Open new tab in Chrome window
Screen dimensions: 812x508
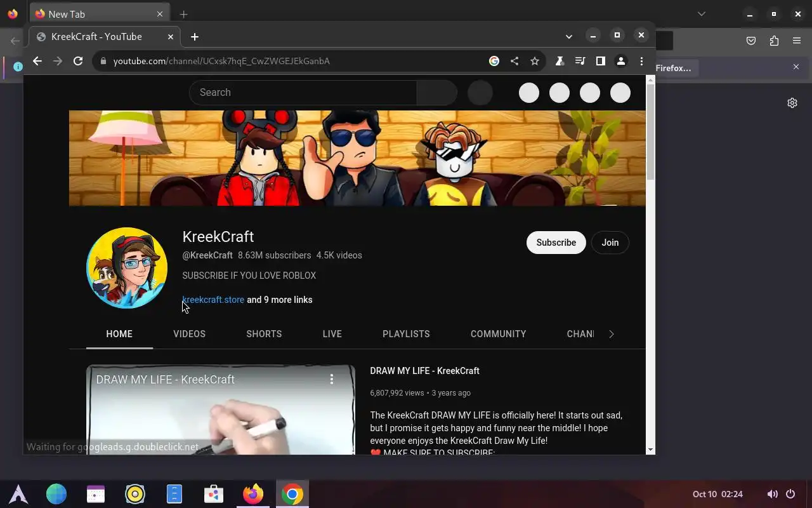195,37
